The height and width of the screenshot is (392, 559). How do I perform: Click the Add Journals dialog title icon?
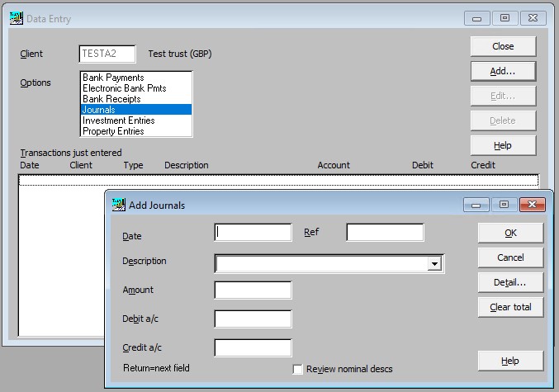pyautogui.click(x=118, y=205)
